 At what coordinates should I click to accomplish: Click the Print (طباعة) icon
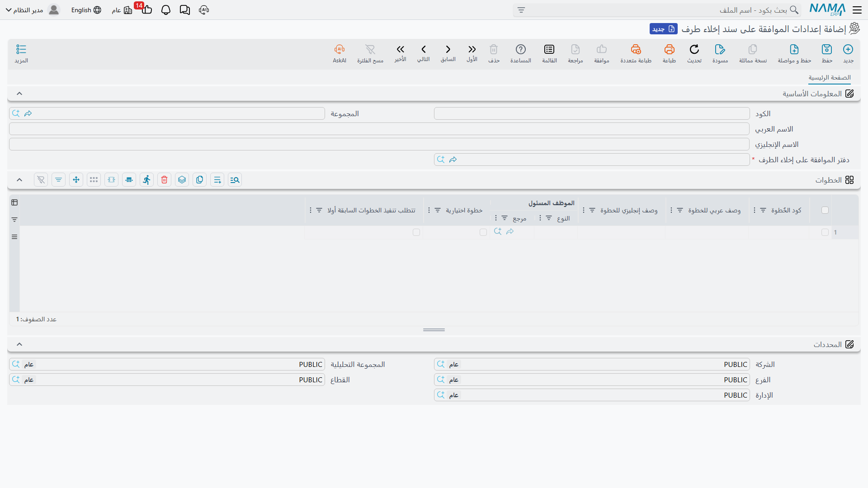(x=669, y=49)
